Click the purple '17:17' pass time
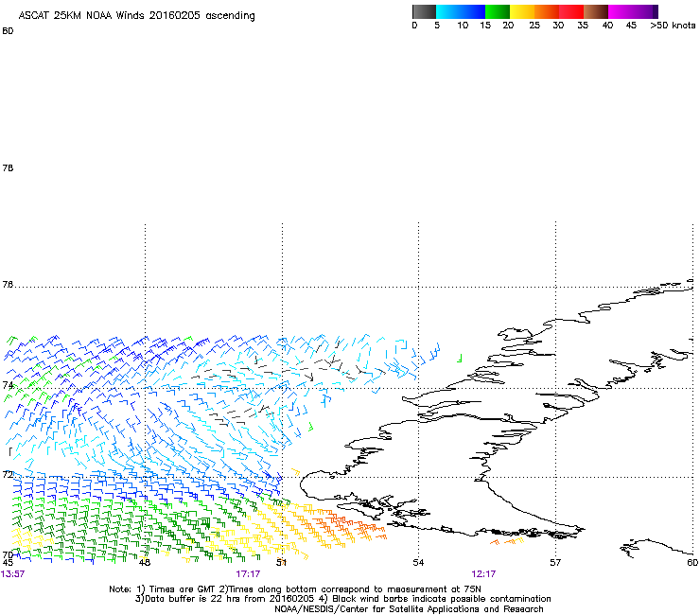Image resolution: width=700 pixels, height=615 pixels. (x=248, y=574)
